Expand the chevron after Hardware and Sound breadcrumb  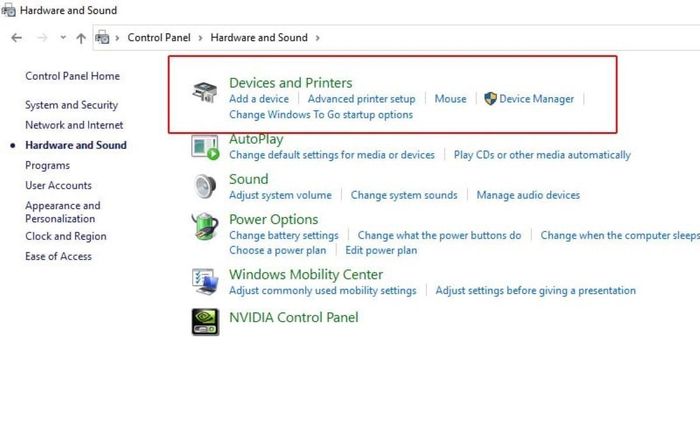point(317,38)
